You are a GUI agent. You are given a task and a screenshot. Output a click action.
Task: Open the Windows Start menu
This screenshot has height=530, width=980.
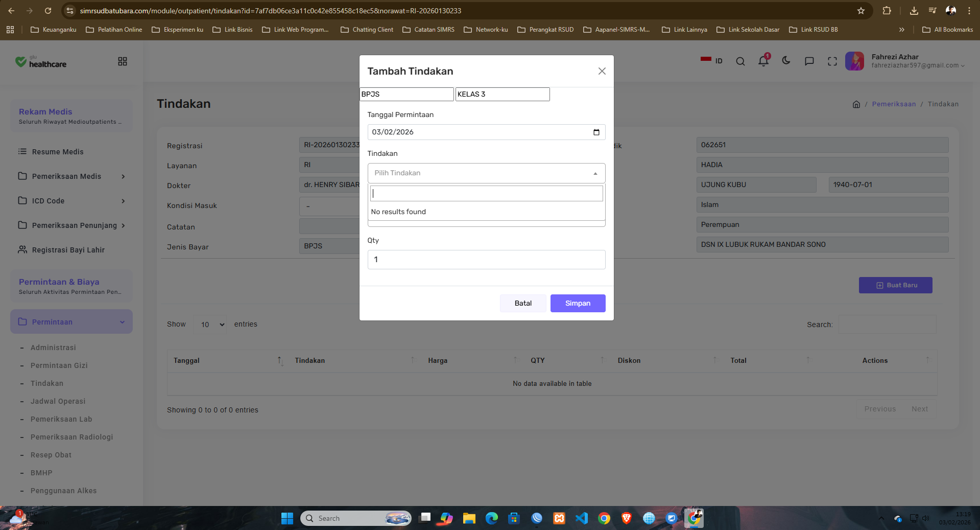pos(287,518)
